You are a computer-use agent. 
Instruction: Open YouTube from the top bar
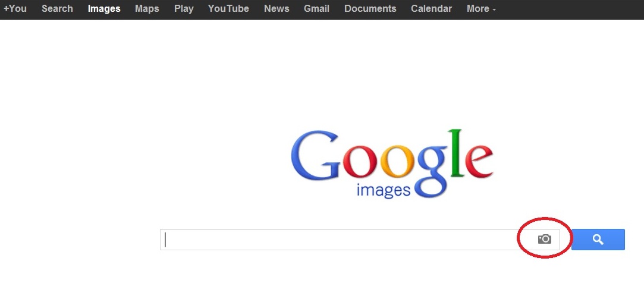tap(228, 9)
